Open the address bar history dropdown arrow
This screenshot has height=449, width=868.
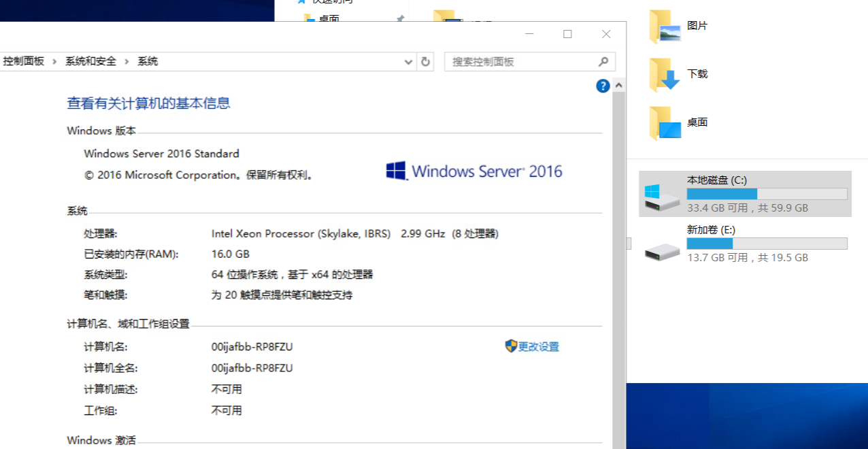409,61
